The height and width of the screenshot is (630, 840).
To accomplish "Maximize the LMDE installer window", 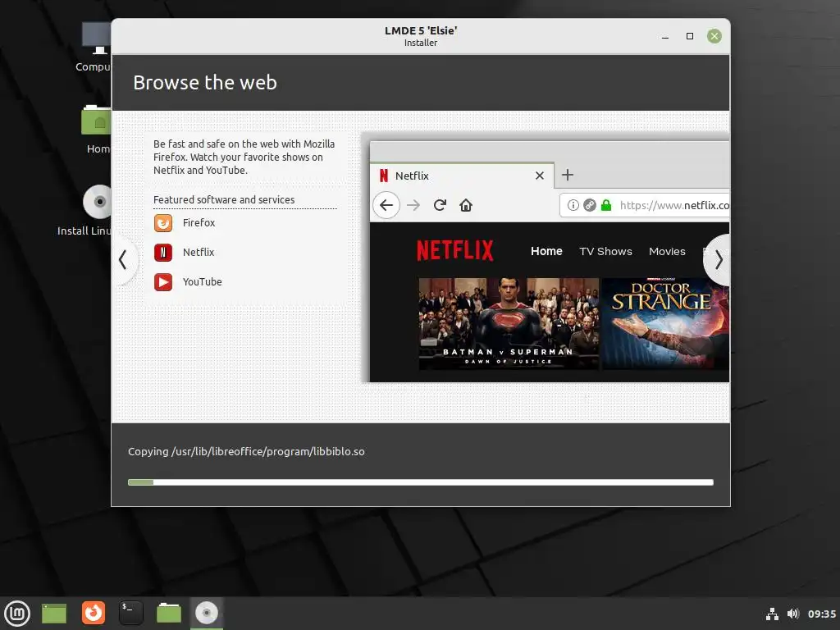I will point(689,36).
